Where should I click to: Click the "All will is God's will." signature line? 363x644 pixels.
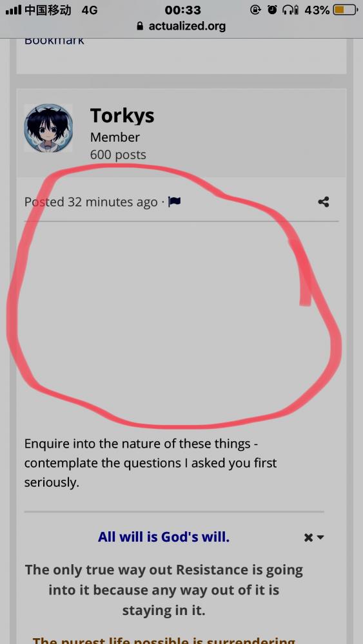click(164, 537)
